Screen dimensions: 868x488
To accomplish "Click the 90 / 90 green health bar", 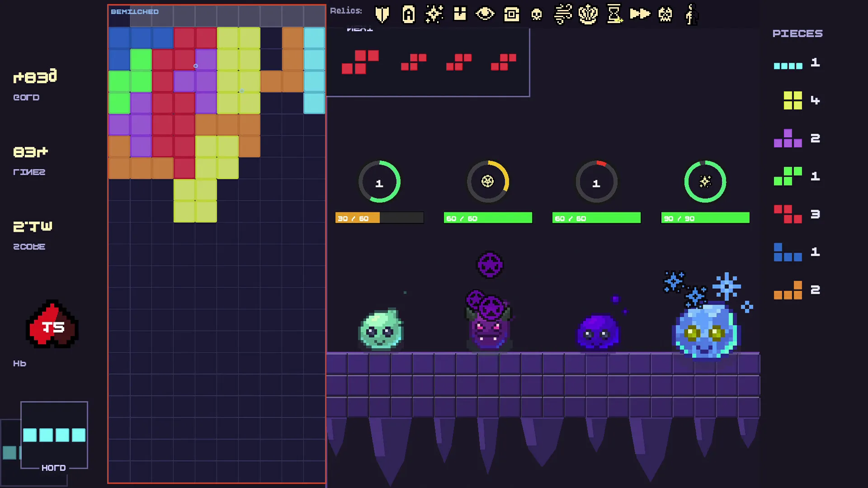I will pyautogui.click(x=705, y=218).
